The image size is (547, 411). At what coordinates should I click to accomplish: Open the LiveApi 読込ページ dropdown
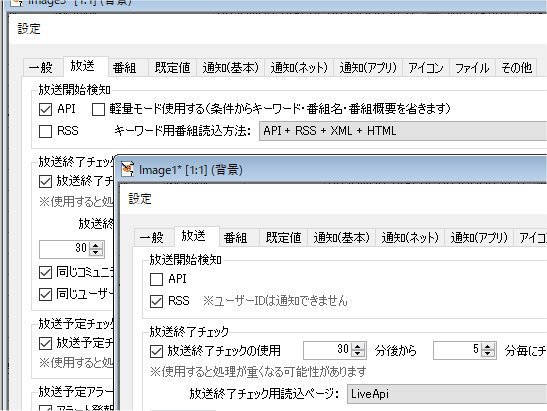point(447,394)
